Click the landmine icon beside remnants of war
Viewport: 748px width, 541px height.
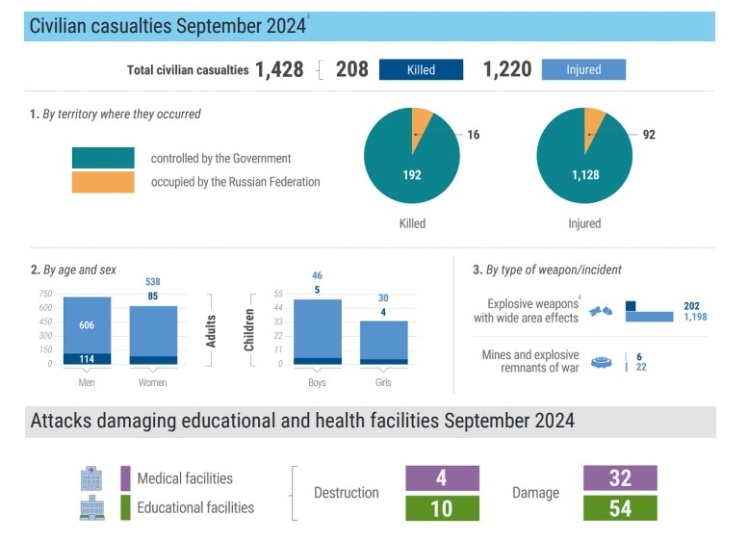(600, 362)
